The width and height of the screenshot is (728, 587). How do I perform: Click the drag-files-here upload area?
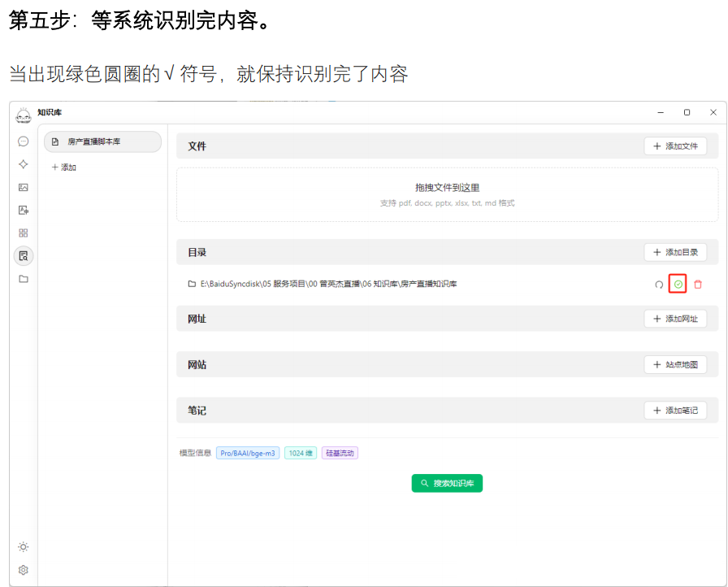point(448,193)
